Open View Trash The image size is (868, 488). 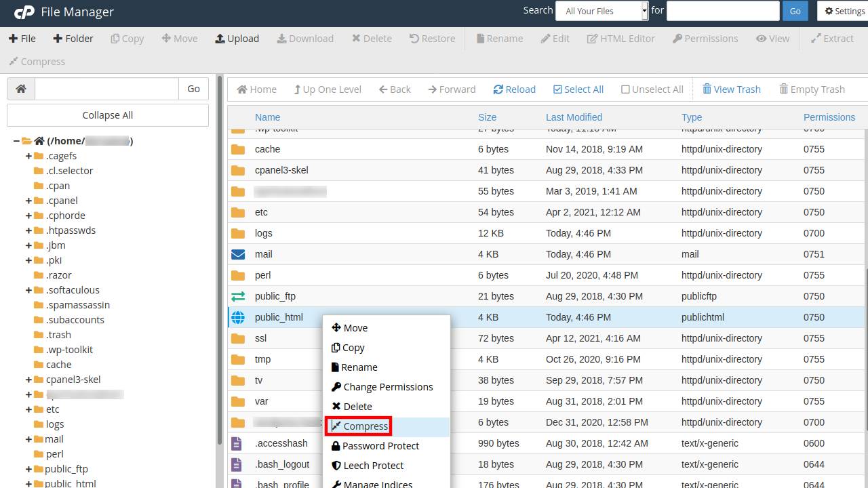click(x=732, y=89)
